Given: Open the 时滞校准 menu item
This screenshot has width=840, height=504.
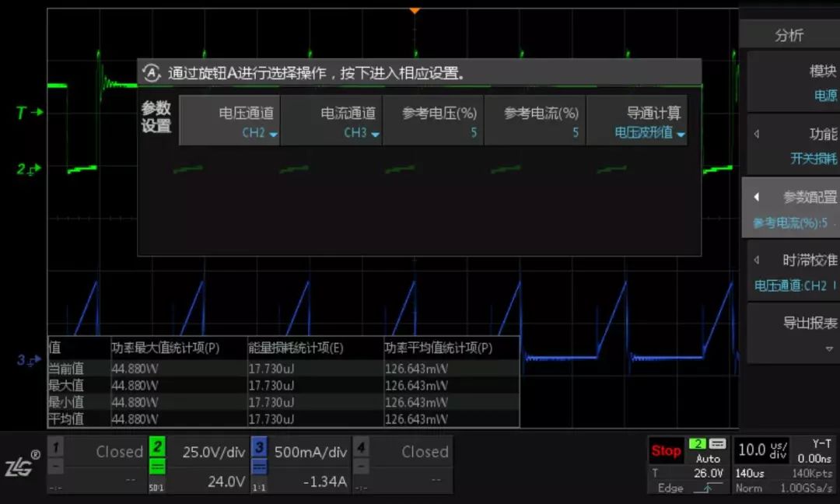Looking at the screenshot, I should (793, 271).
